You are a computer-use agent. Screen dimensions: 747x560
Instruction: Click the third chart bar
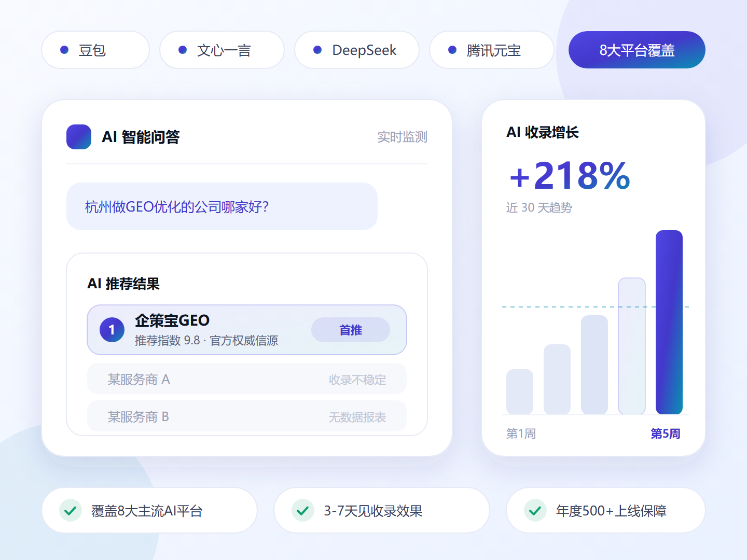pyautogui.click(x=594, y=365)
